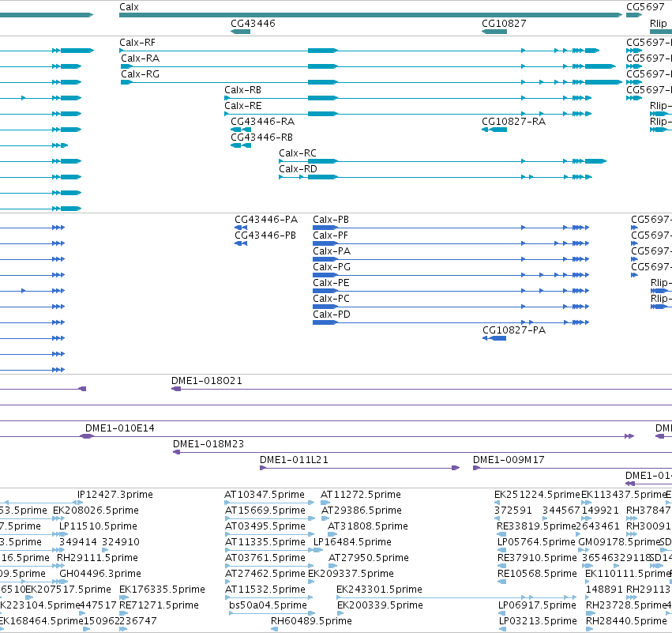This screenshot has width=672, height=633.
Task: Select the DME1-018021 clone label
Action: pos(207,381)
